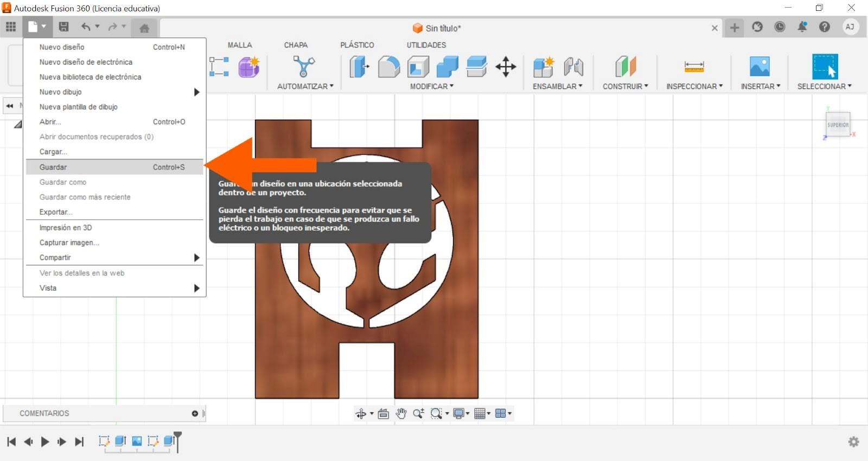Click the Zoom magnifier icon
Viewport: 868px width, 461px height.
pyautogui.click(x=418, y=414)
